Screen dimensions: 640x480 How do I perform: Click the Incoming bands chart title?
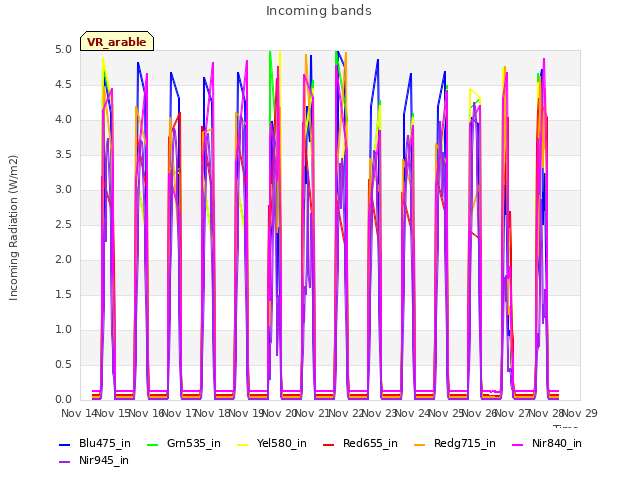point(319,11)
